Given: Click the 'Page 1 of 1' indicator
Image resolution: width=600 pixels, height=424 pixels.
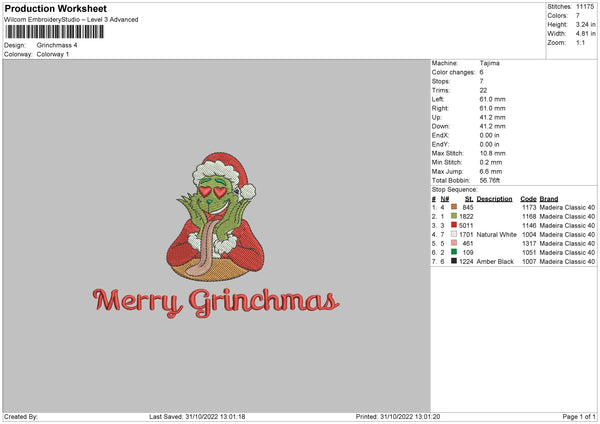Looking at the screenshot, I should coord(579,417).
